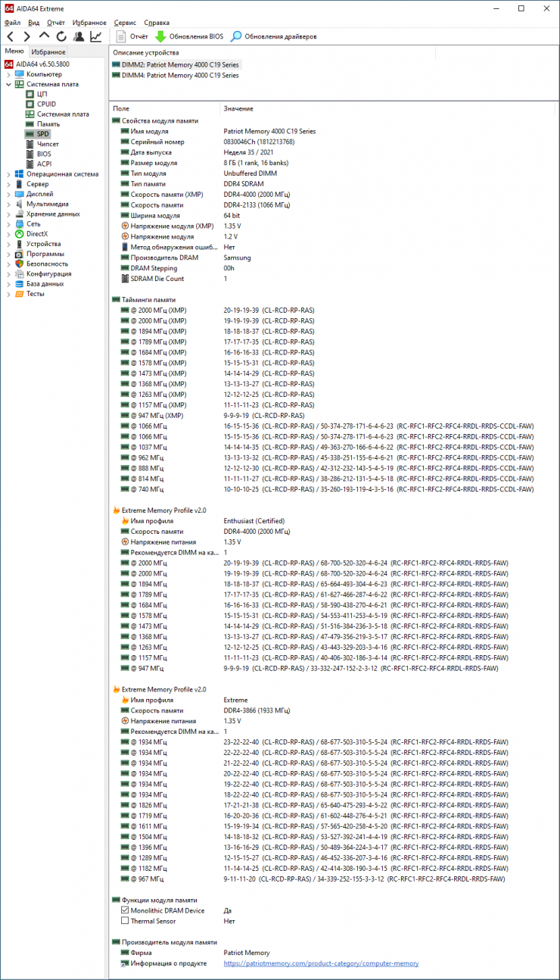The image size is (560, 980).
Task: Open the Вид menu
Action: pyautogui.click(x=34, y=23)
